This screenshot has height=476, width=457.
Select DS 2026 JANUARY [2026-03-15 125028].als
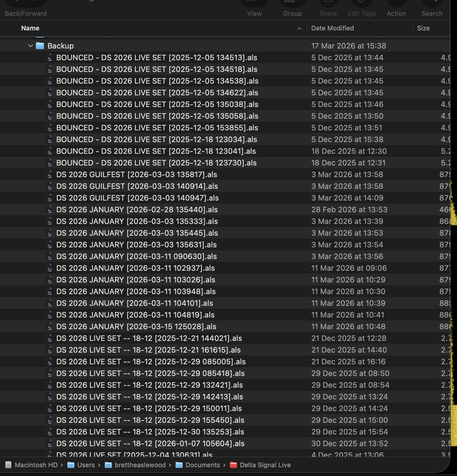[x=136, y=326]
